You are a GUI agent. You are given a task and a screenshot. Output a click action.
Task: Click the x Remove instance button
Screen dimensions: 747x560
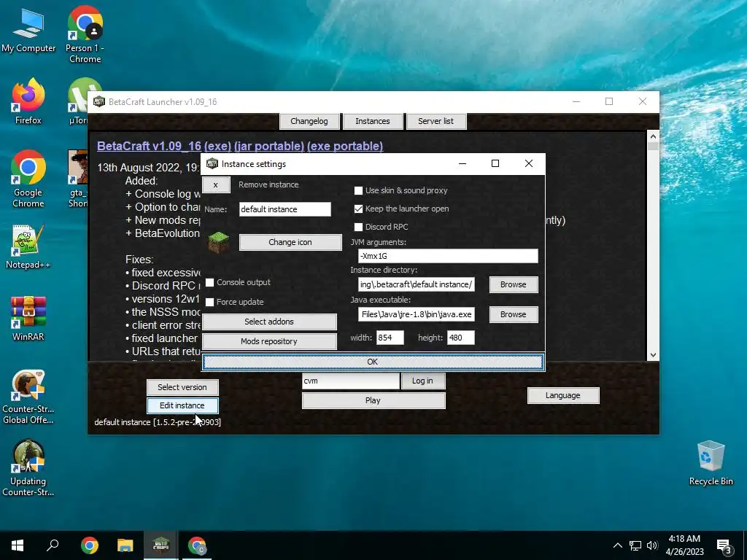tap(216, 184)
